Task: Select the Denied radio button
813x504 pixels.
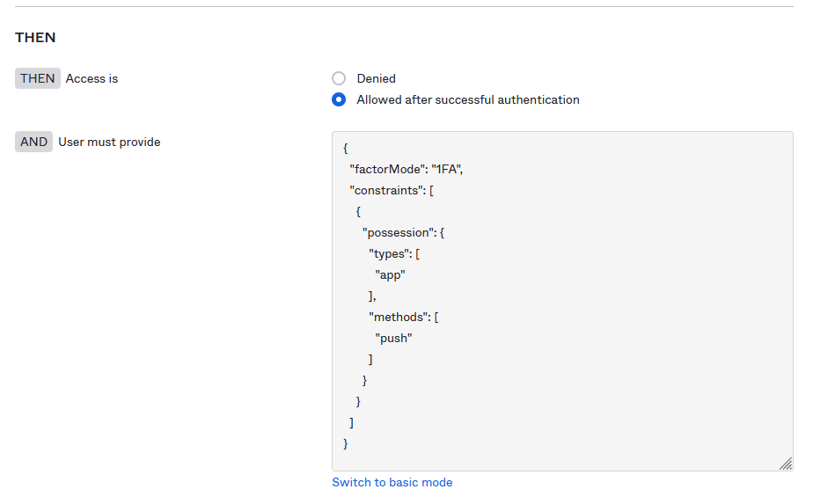Action: coord(339,78)
